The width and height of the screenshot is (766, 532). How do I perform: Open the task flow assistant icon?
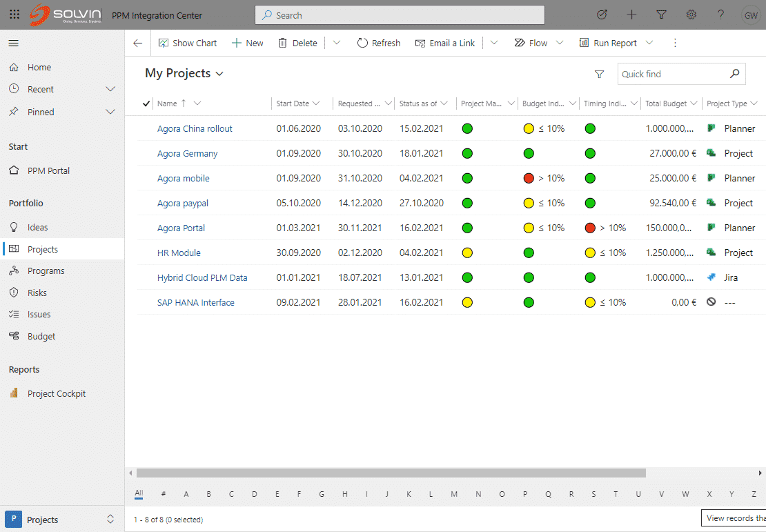[x=602, y=14]
